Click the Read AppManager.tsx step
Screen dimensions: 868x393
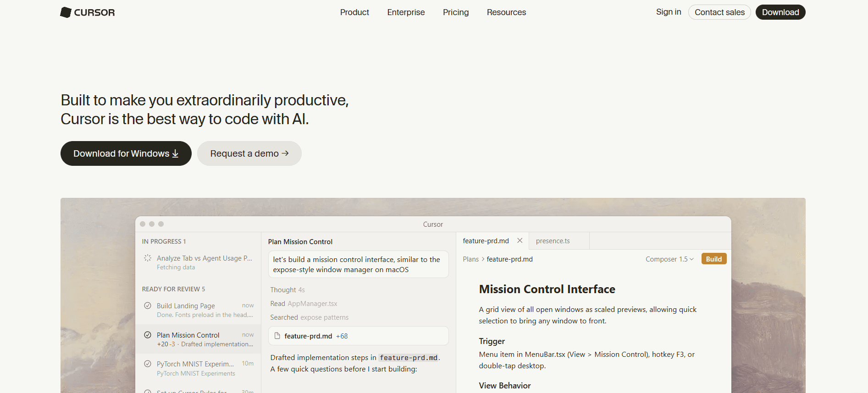pyautogui.click(x=304, y=304)
